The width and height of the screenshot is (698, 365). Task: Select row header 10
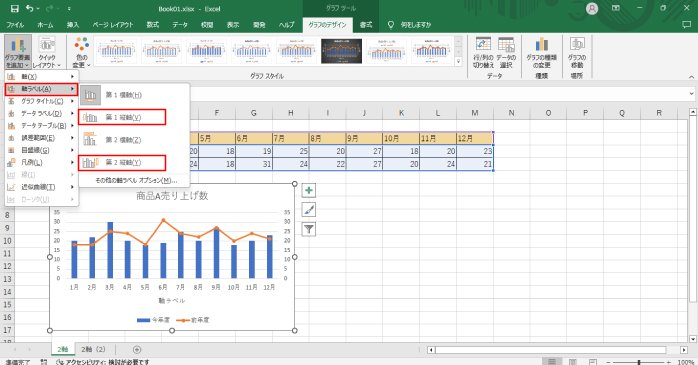click(x=8, y=241)
